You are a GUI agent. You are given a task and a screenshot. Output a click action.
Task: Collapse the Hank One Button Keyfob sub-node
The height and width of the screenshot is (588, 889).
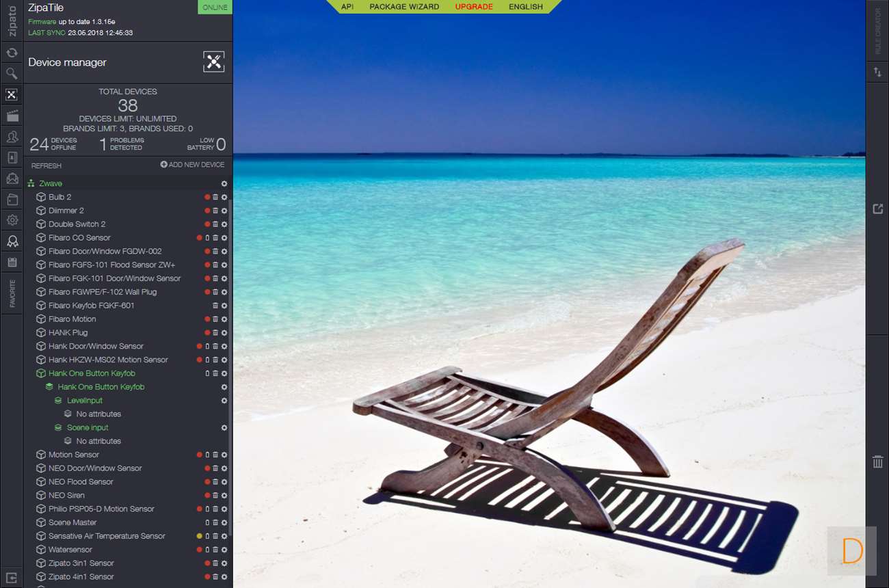point(49,387)
